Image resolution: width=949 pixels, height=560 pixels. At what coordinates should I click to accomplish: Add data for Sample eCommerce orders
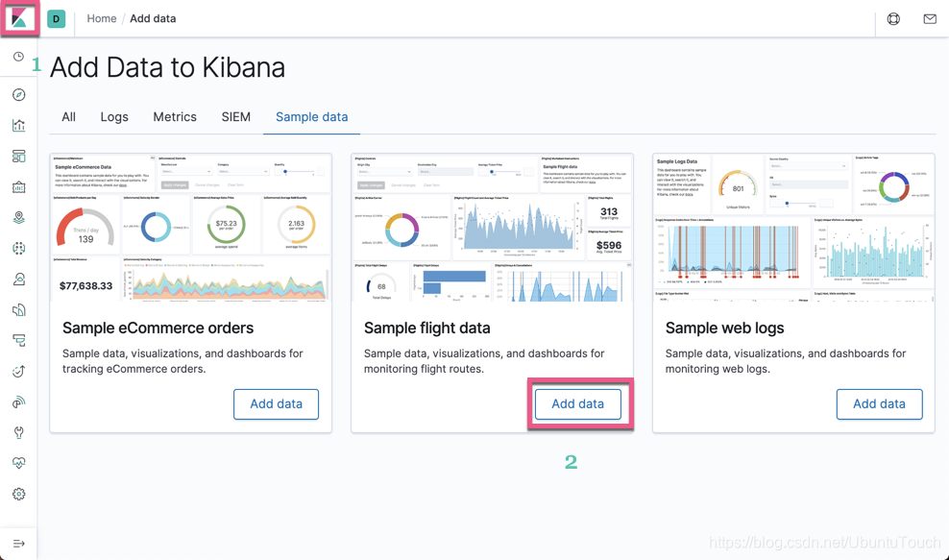pos(276,403)
